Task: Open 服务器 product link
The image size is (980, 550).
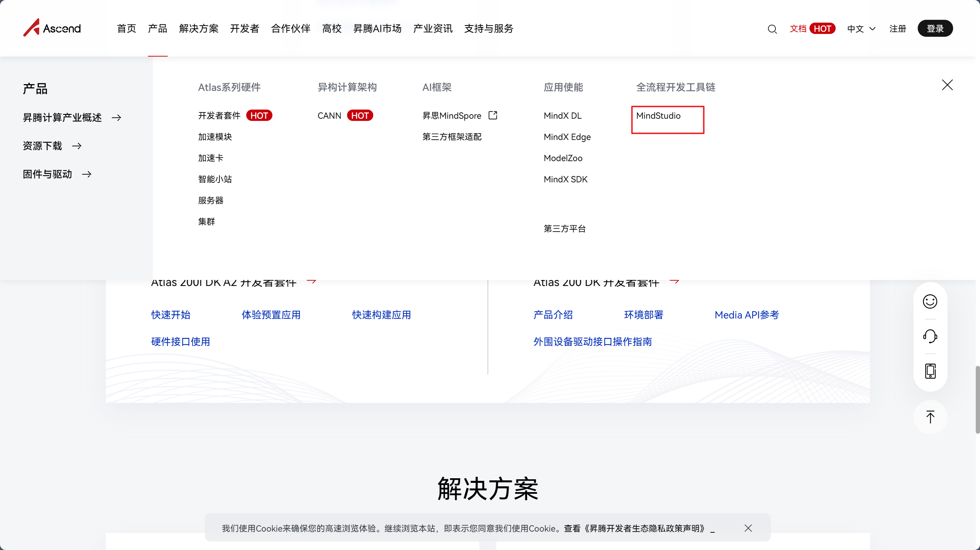Action: 211,200
